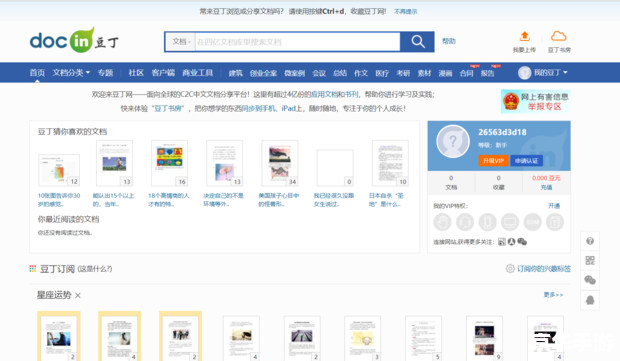
Task: Click username 26563d3d18
Action: tap(502, 132)
